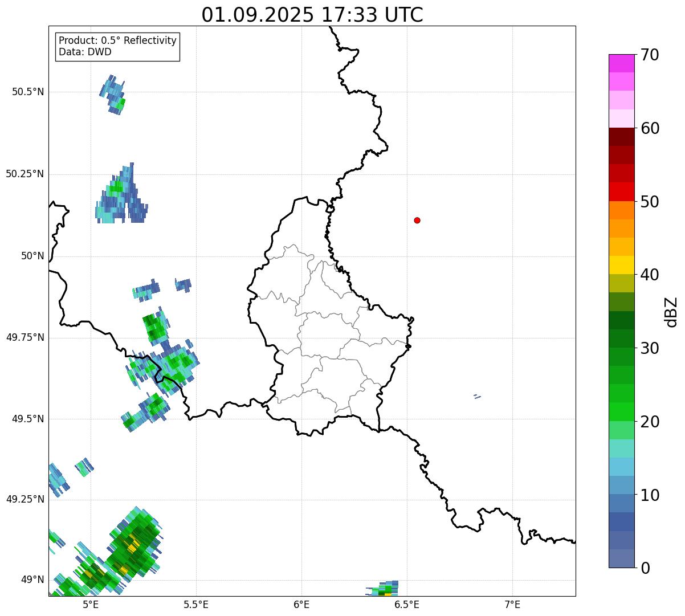The image size is (685, 616).
Task: Click the bright red colorbar segment above 50
Action: pos(621,191)
